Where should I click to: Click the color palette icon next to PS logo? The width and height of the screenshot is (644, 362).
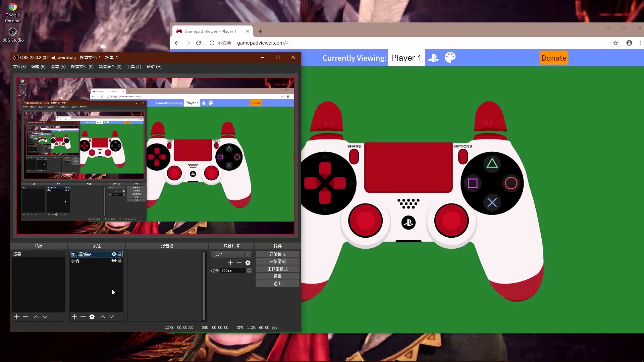coord(450,57)
